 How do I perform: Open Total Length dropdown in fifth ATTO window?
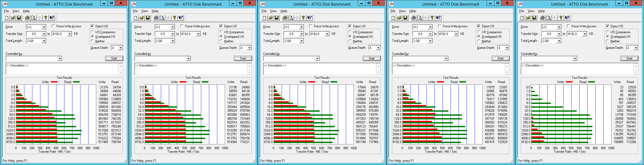click(x=559, y=41)
